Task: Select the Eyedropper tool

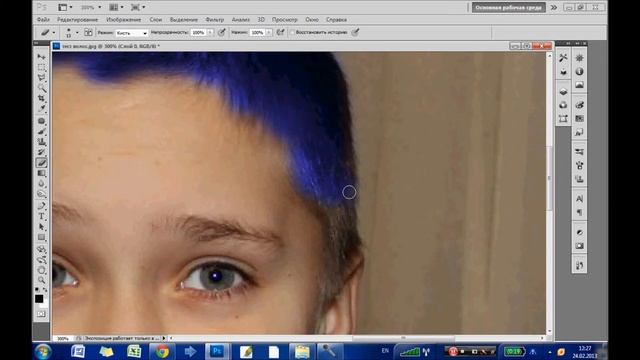Action: pyautogui.click(x=41, y=109)
